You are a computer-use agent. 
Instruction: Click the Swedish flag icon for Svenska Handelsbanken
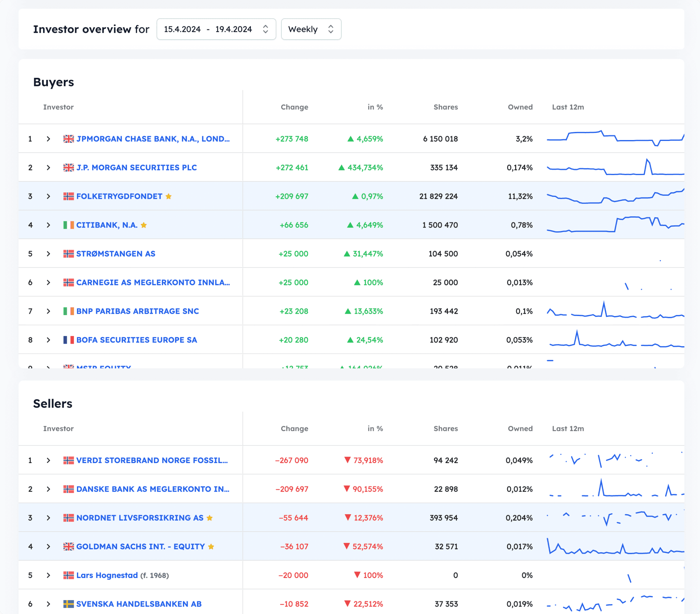tap(69, 604)
